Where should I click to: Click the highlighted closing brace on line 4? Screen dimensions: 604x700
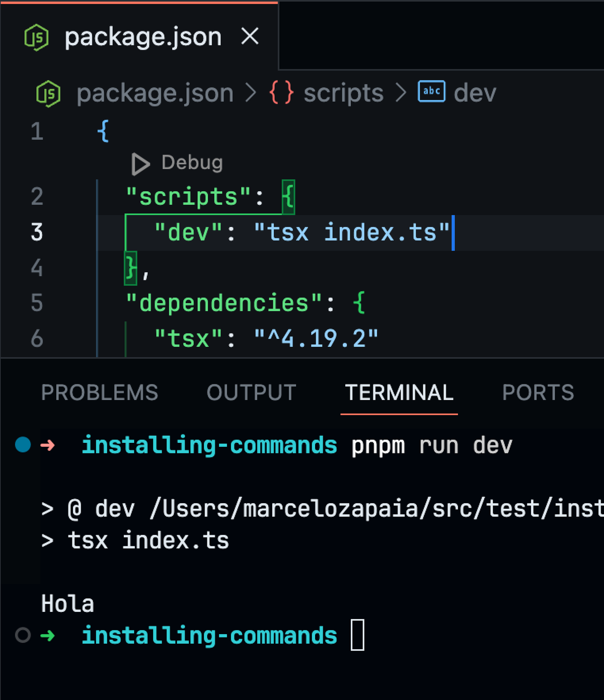130,268
